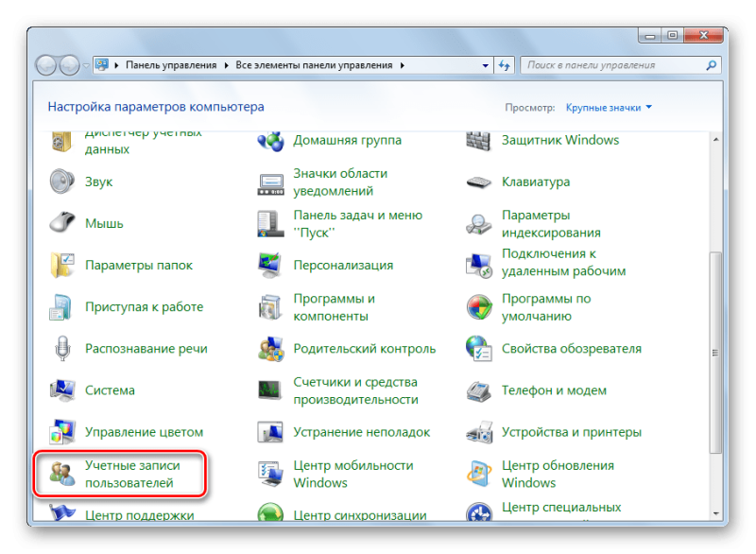Open the Remote Desktop connections icon
Image resolution: width=756 pixels, height=554 pixels.
pos(479,266)
